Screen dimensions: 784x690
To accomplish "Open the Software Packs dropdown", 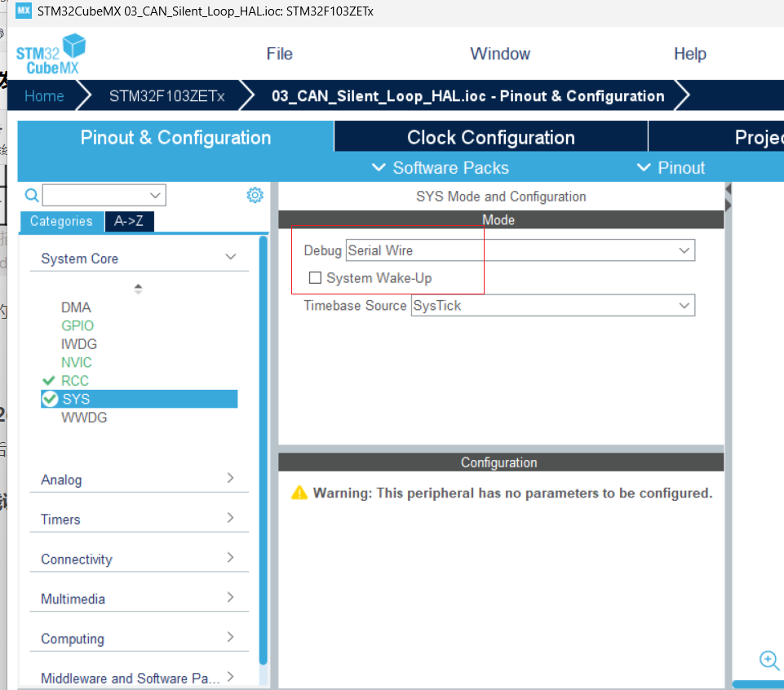I will pos(441,167).
